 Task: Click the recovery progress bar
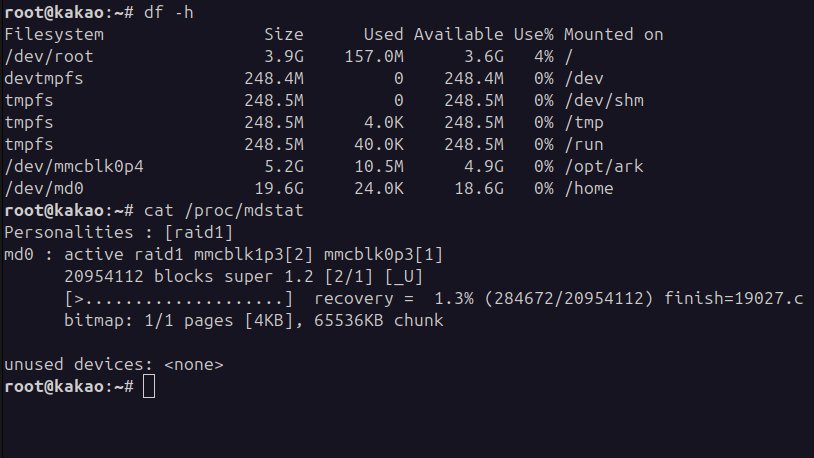pos(179,299)
